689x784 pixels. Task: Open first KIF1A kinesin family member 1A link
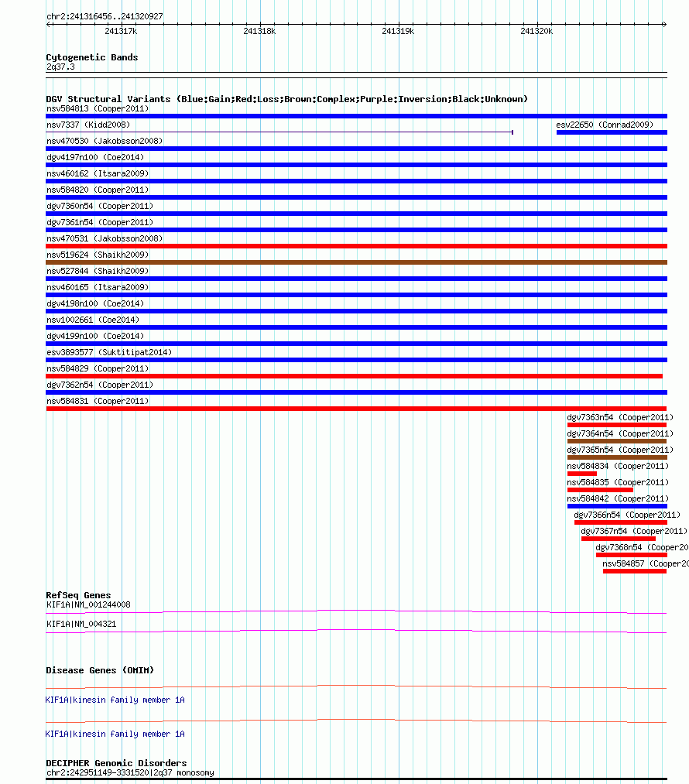tap(115, 700)
